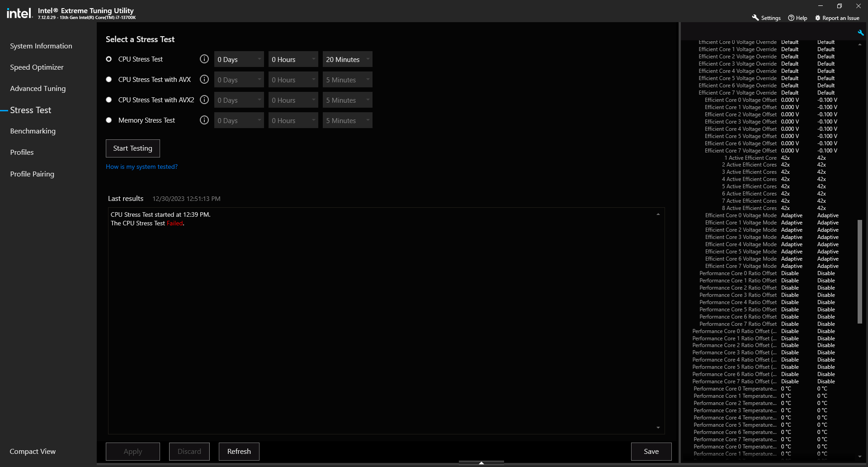This screenshot has width=868, height=467.
Task: Open the Benchmarking section
Action: coord(33,131)
